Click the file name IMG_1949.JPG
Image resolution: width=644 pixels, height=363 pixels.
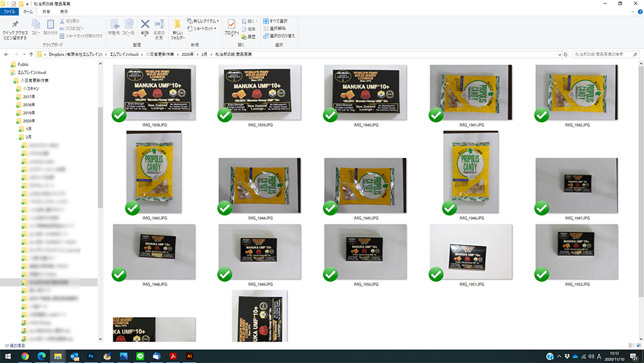click(x=260, y=284)
